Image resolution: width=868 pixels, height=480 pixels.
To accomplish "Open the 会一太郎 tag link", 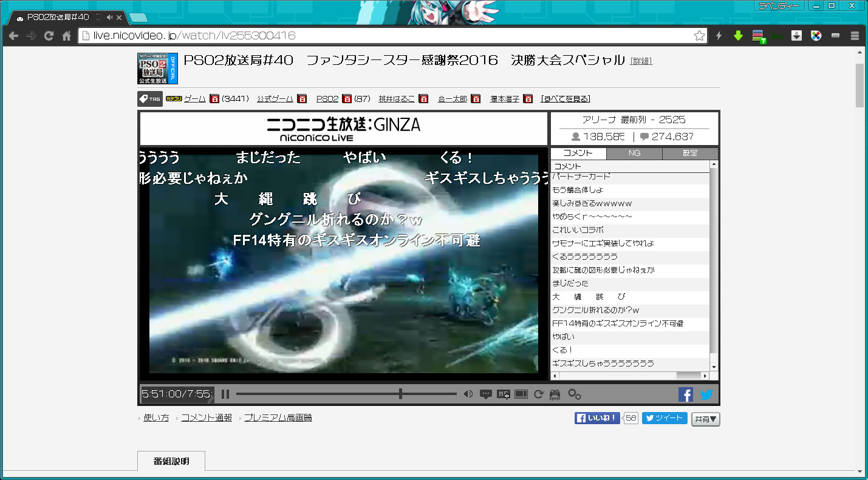I will [x=453, y=99].
